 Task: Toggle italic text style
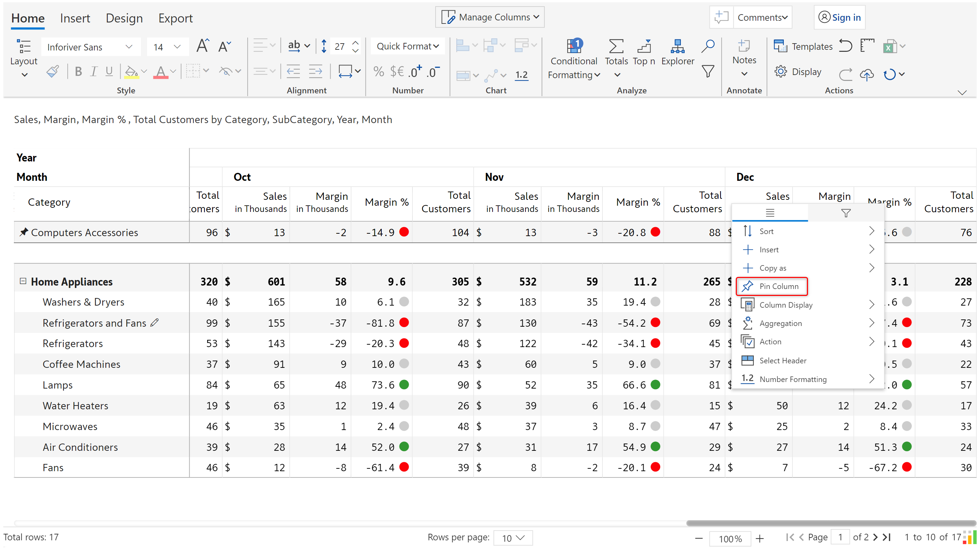94,71
